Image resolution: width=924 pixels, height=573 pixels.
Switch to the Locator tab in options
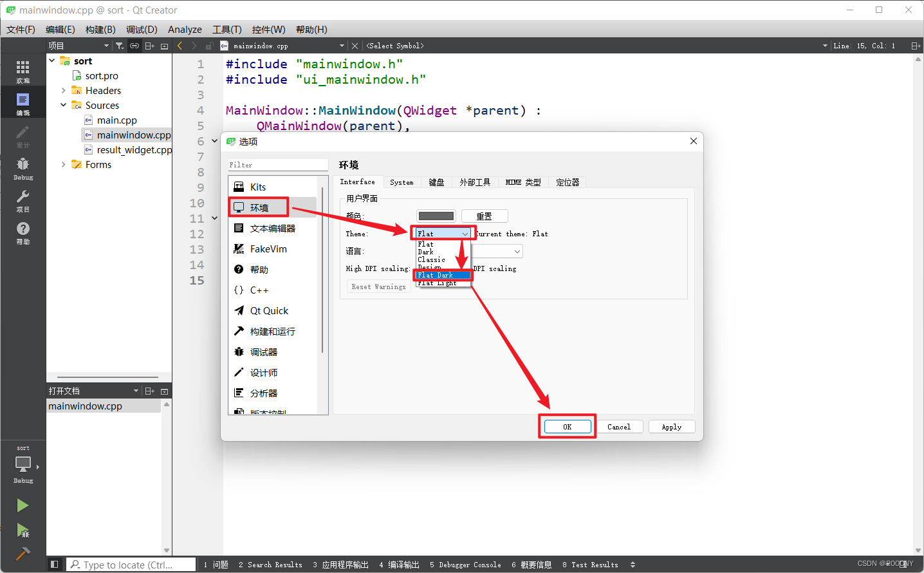click(568, 182)
